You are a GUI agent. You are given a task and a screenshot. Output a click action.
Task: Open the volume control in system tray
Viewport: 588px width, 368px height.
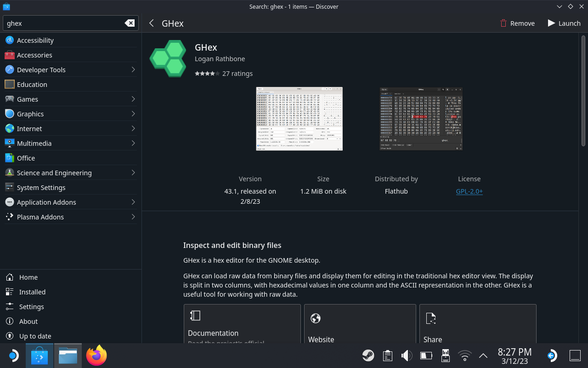[x=407, y=356]
